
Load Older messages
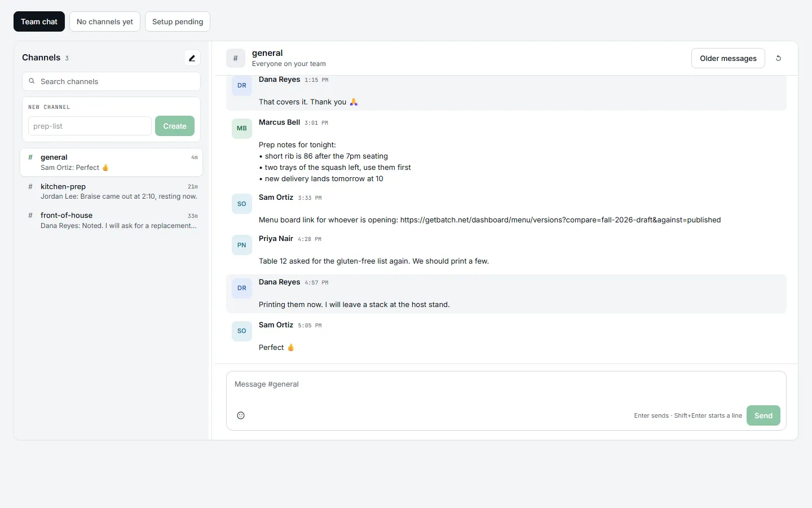[728, 58]
